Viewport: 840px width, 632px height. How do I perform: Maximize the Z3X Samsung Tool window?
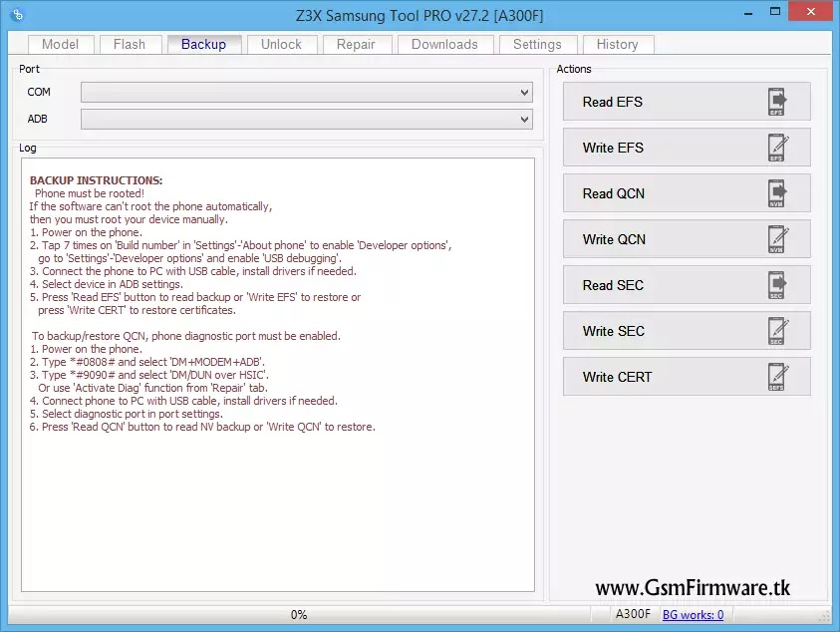pyautogui.click(x=774, y=12)
